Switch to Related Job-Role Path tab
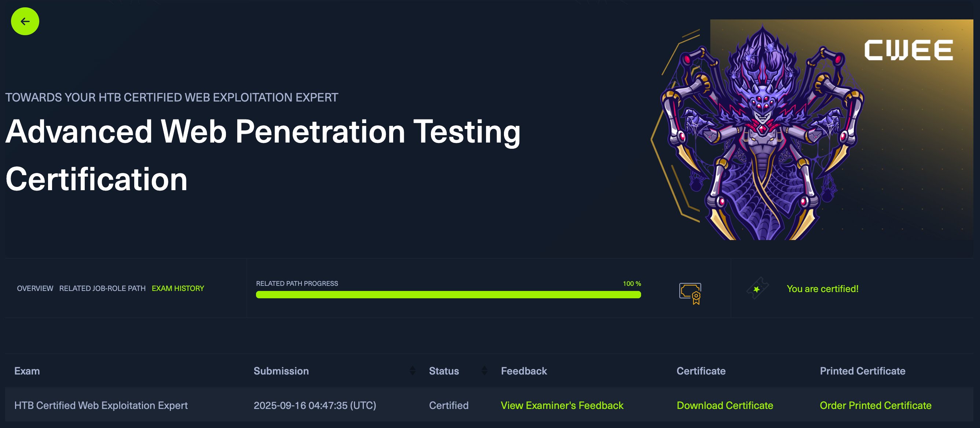 pos(102,288)
